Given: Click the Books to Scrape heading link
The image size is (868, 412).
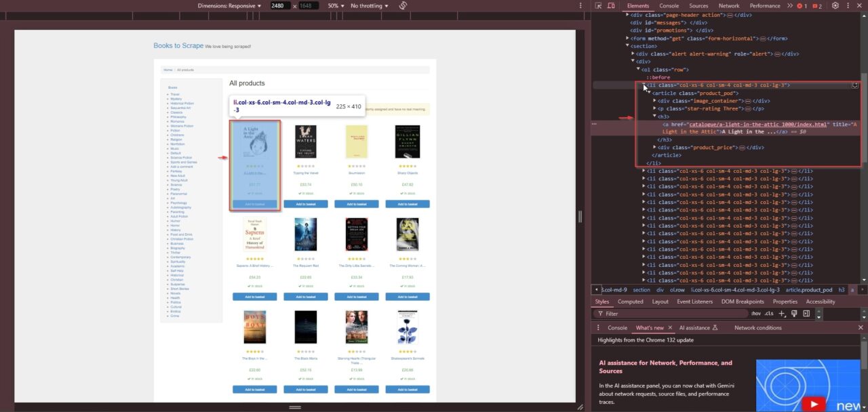Looking at the screenshot, I should 178,45.
